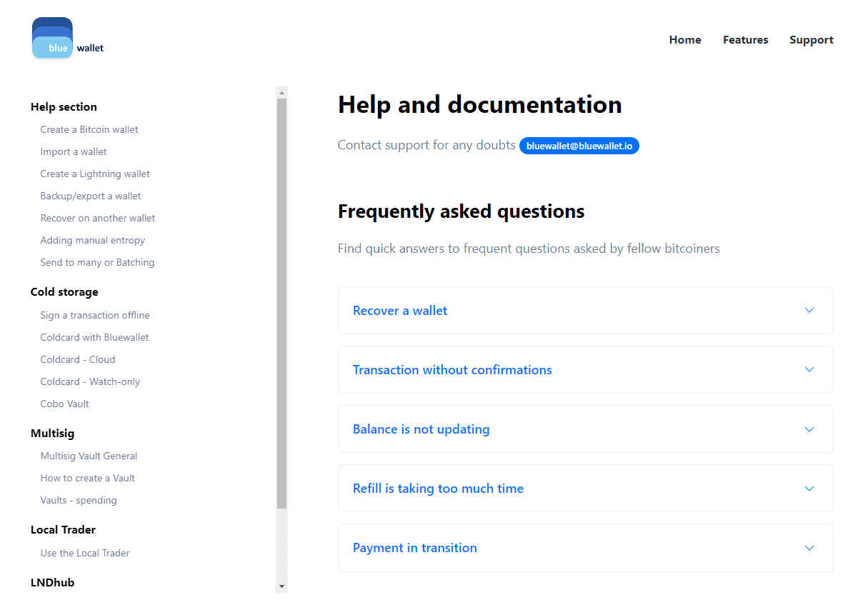Open Coldcard - Cloud link
Screen dimensions: 868x610
(78, 359)
